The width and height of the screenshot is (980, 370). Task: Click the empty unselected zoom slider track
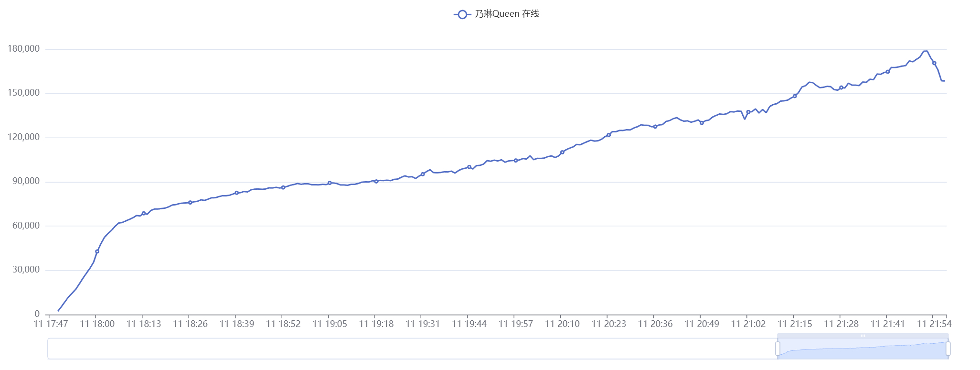coord(411,348)
